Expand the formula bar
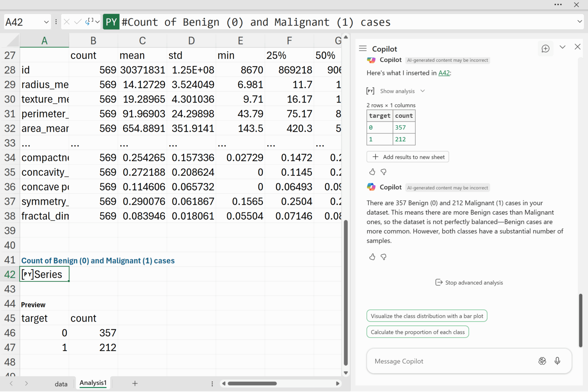The width and height of the screenshot is (588, 392). tap(580, 21)
